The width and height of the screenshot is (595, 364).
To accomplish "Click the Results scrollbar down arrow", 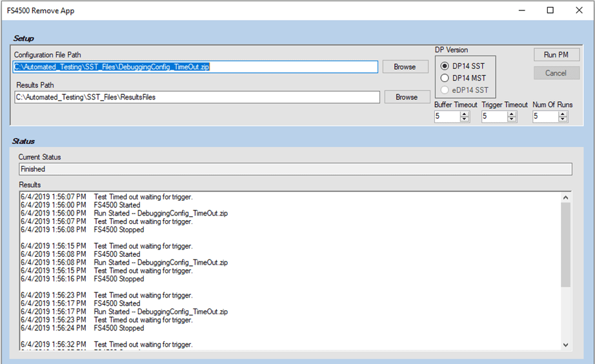I will pos(565,345).
